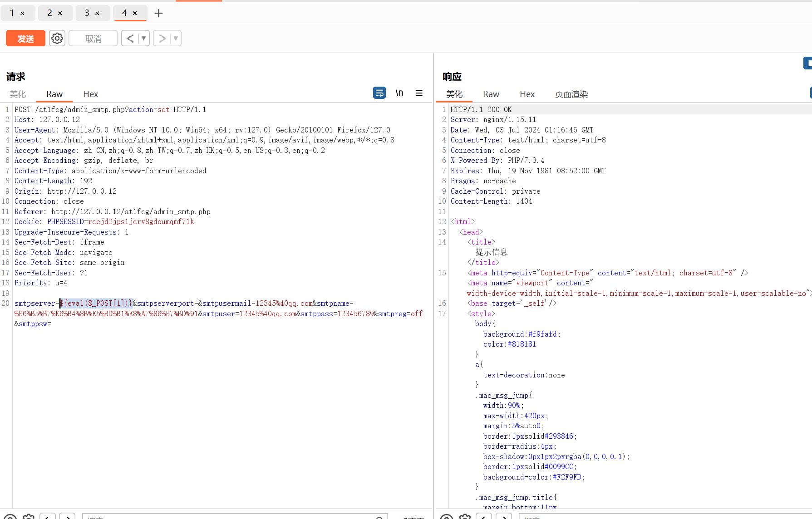This screenshot has width=812, height=519.
Task: Click the Cookie PHPSESSID value
Action: (x=141, y=221)
